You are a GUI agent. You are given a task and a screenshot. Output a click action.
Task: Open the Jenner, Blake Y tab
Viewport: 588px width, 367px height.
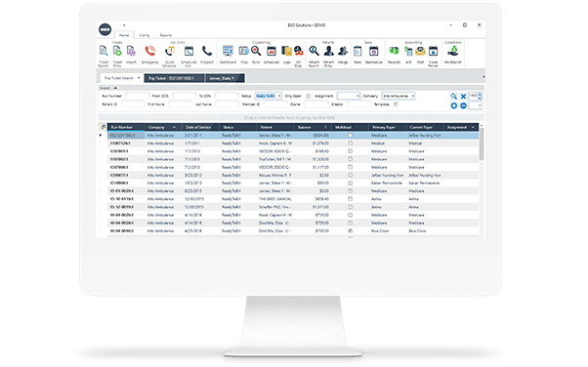(x=225, y=78)
